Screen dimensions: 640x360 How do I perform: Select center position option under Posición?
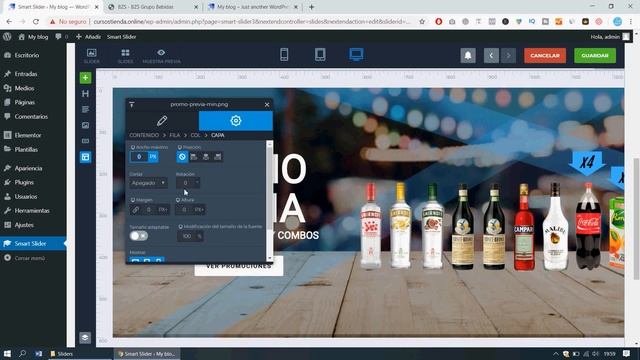(206, 157)
